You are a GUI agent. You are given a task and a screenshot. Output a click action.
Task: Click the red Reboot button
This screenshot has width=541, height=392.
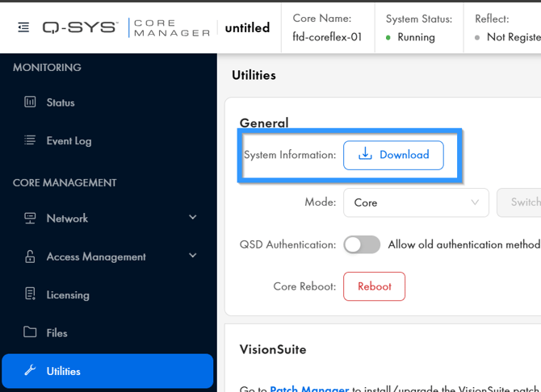click(x=374, y=286)
